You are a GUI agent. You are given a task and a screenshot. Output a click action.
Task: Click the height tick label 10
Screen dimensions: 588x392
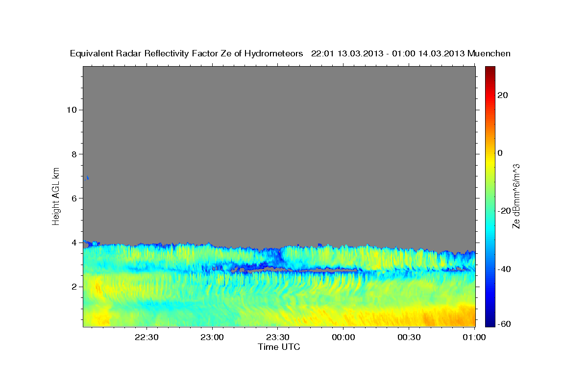(x=71, y=110)
